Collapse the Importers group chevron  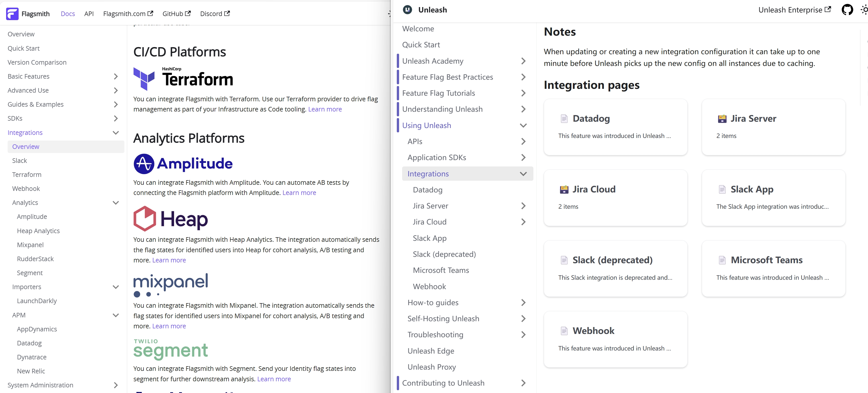[116, 287]
